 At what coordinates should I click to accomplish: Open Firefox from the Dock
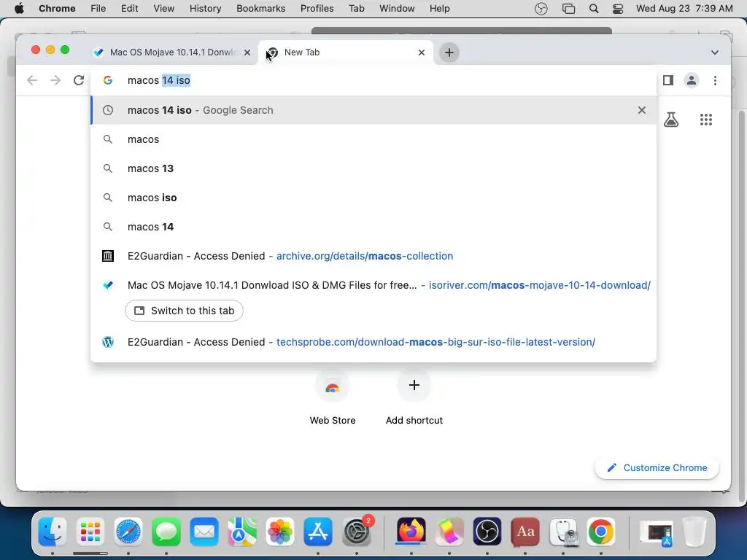411,532
